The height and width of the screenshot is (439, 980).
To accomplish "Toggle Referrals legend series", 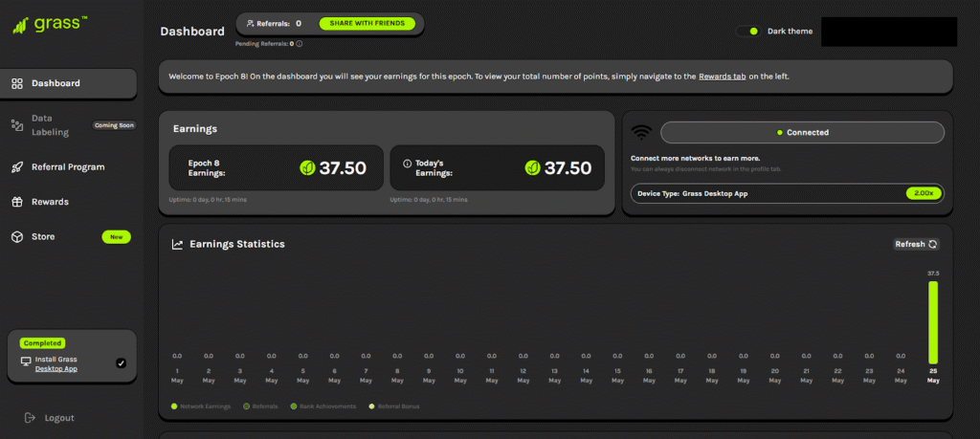I will click(x=260, y=406).
